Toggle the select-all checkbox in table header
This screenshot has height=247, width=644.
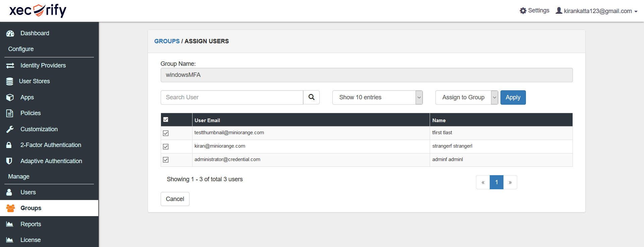(166, 119)
